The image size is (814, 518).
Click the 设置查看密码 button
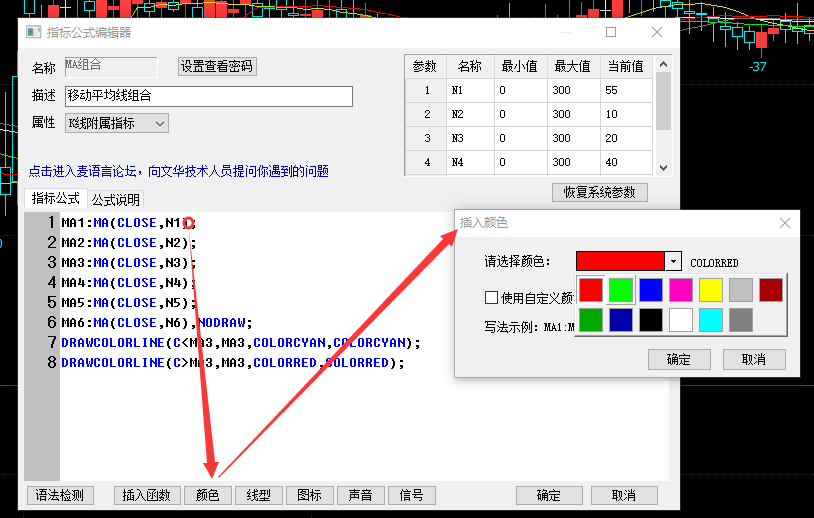217,67
